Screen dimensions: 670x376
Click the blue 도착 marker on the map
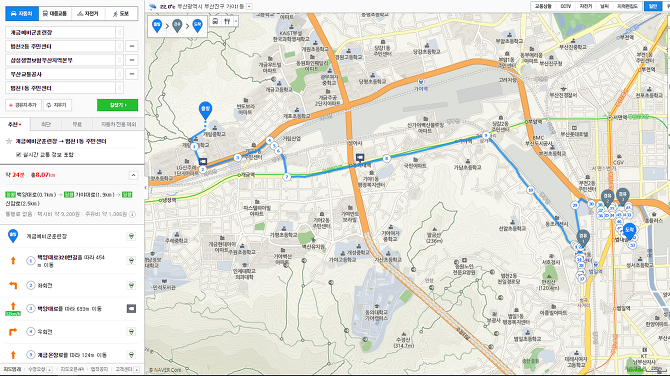click(x=629, y=231)
